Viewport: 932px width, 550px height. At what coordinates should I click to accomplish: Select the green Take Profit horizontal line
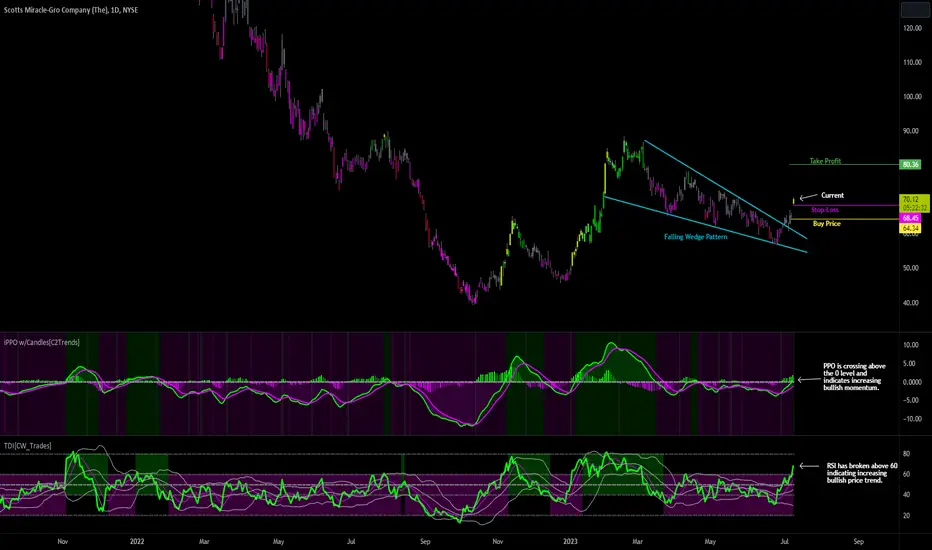coord(844,164)
